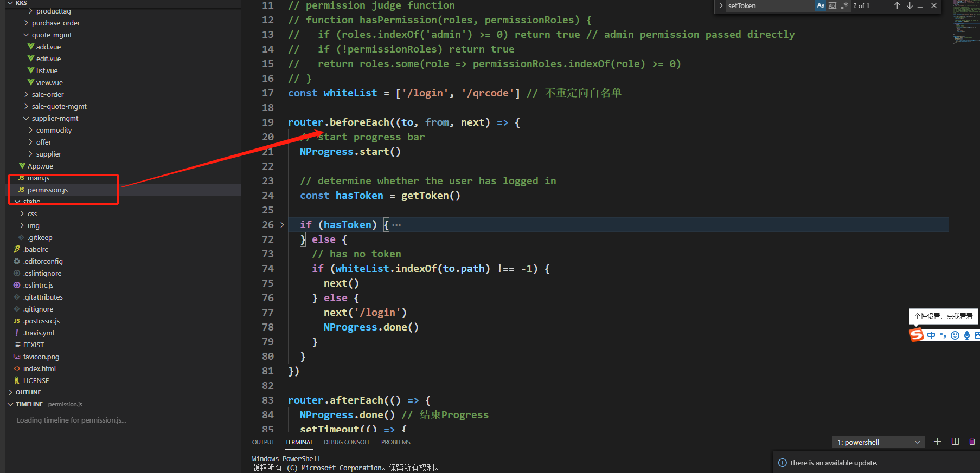Click the Sogou input method S logo
The height and width of the screenshot is (473, 980).
[x=917, y=335]
